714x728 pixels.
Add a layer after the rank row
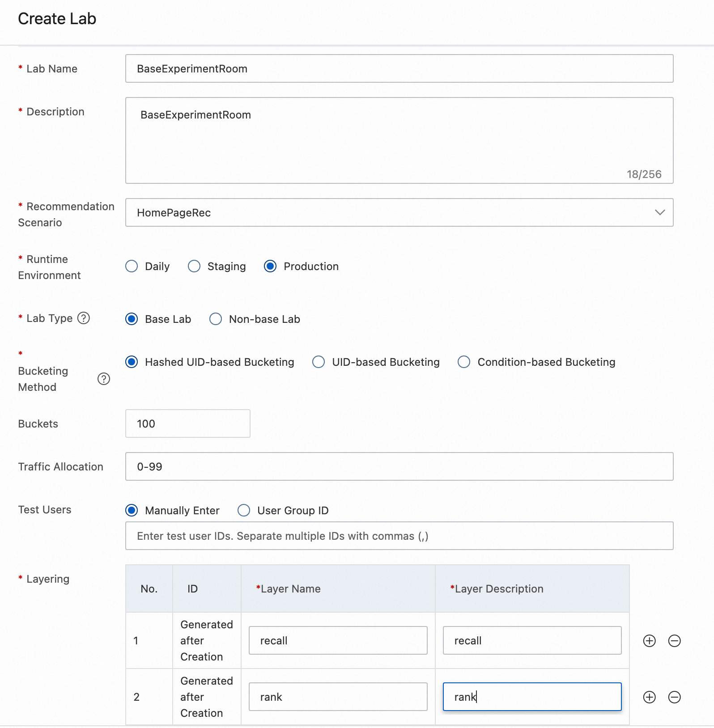649,697
